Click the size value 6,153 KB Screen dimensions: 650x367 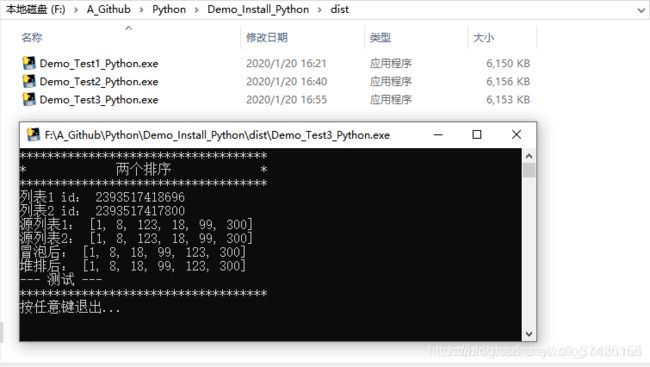(508, 100)
